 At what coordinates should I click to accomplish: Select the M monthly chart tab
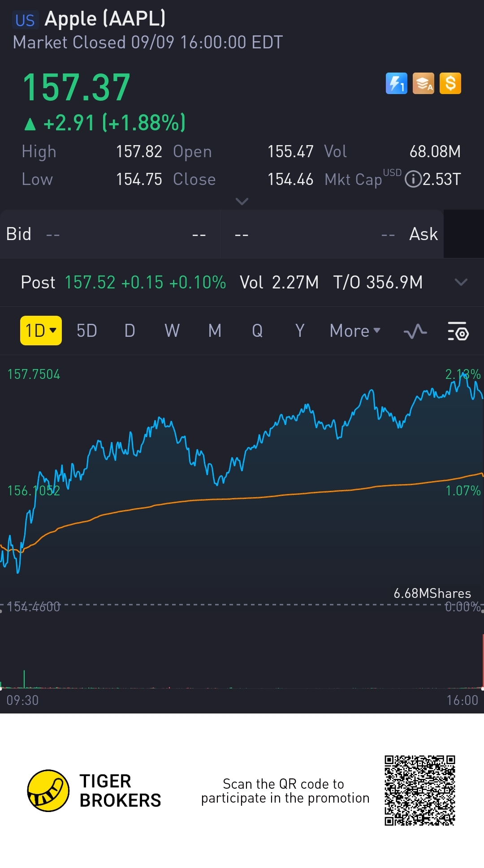pyautogui.click(x=215, y=331)
